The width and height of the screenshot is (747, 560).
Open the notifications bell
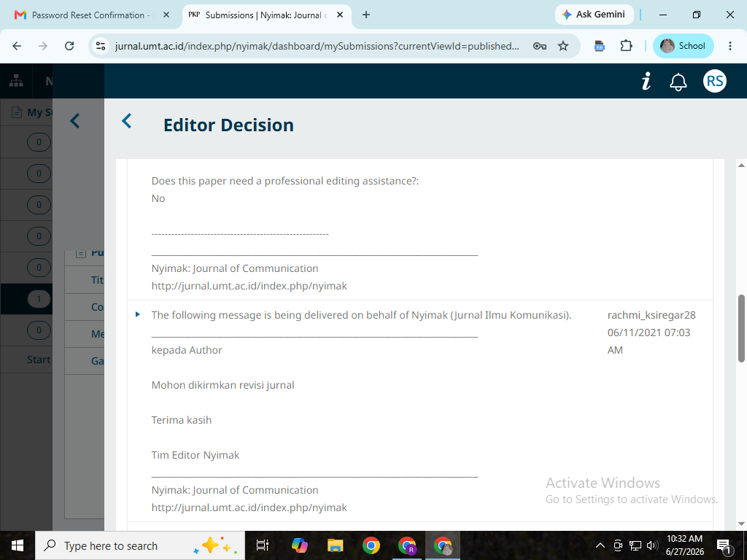tap(678, 82)
